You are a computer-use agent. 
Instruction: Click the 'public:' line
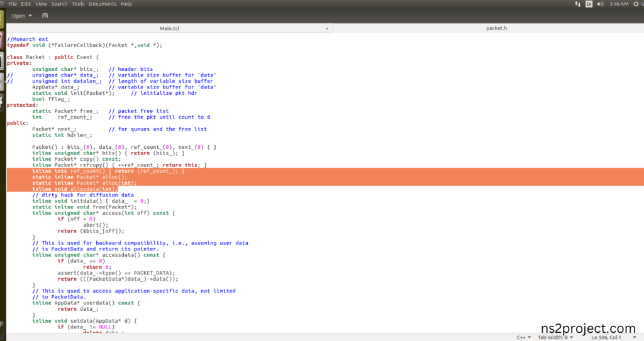tap(18, 123)
